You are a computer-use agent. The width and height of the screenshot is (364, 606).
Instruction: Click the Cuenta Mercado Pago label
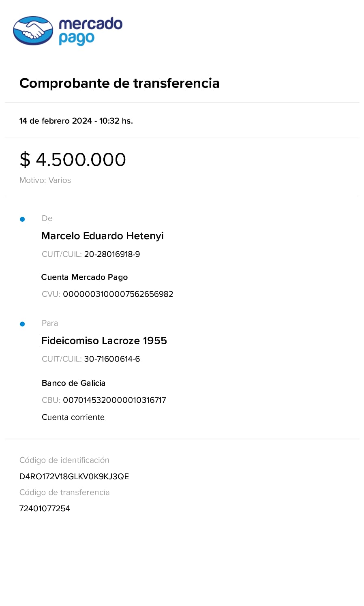pos(84,277)
